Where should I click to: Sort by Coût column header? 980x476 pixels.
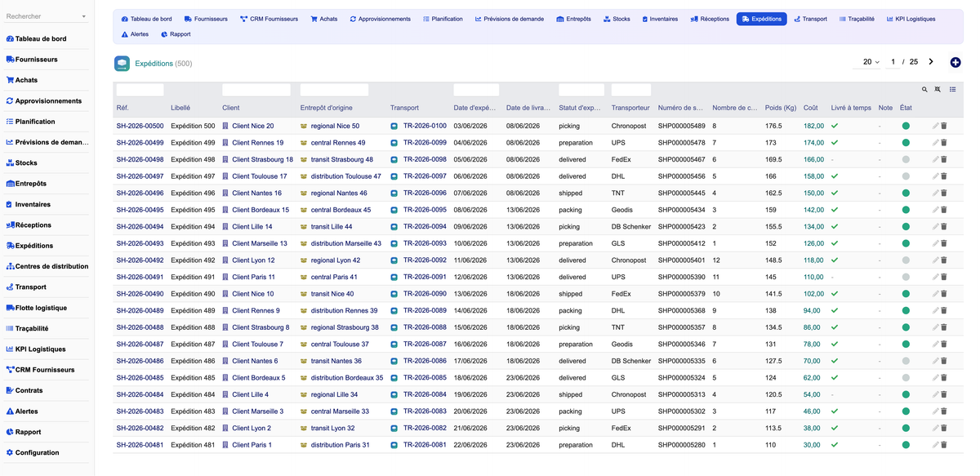pyautogui.click(x=811, y=108)
